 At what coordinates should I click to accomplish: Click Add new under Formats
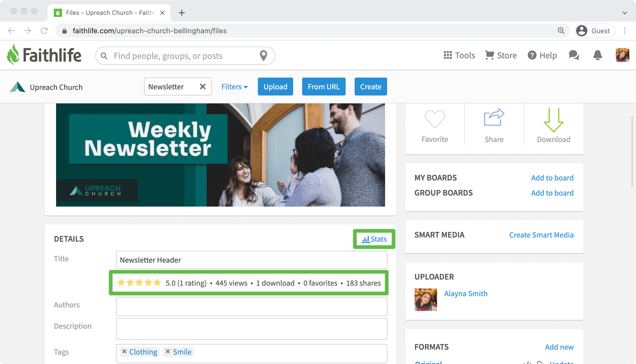pyautogui.click(x=559, y=347)
